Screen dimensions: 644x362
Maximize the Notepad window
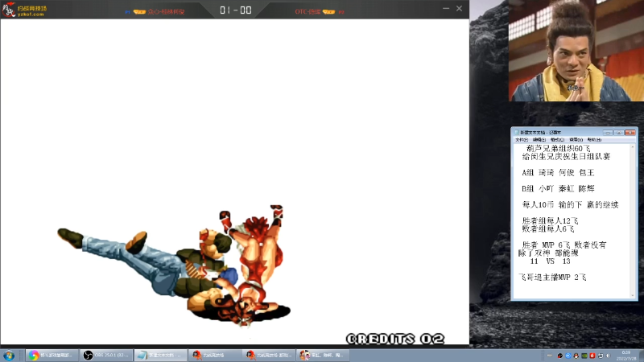click(x=619, y=133)
